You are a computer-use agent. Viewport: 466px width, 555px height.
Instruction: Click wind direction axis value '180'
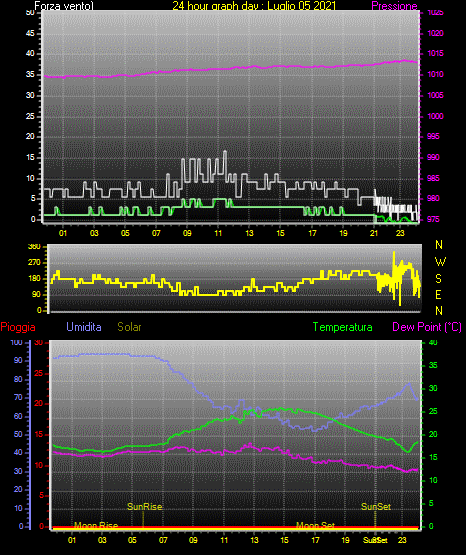click(x=34, y=279)
